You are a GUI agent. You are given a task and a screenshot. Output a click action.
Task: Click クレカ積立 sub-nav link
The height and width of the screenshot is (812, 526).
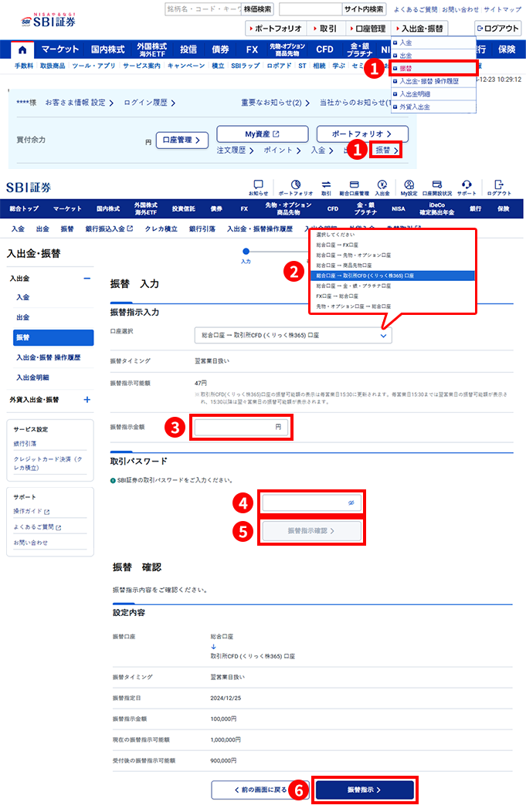[161, 228]
